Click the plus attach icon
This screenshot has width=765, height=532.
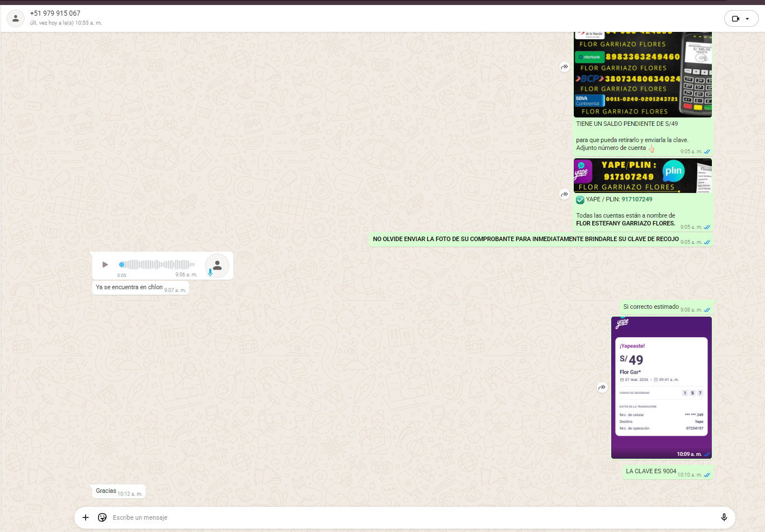[86, 517]
